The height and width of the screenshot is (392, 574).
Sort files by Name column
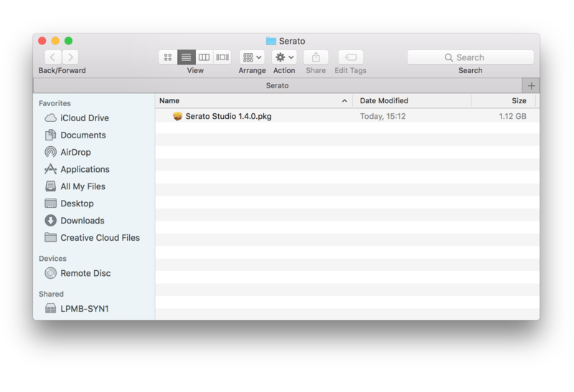[251, 101]
